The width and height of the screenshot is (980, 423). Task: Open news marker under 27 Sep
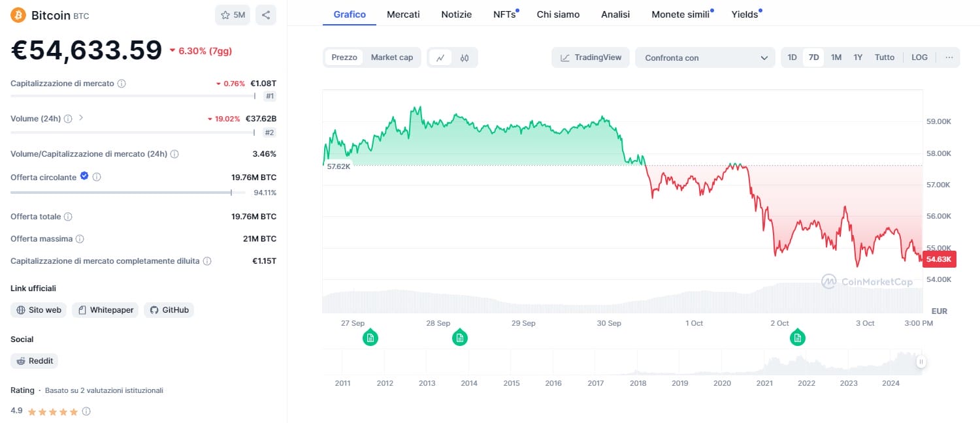coord(370,337)
